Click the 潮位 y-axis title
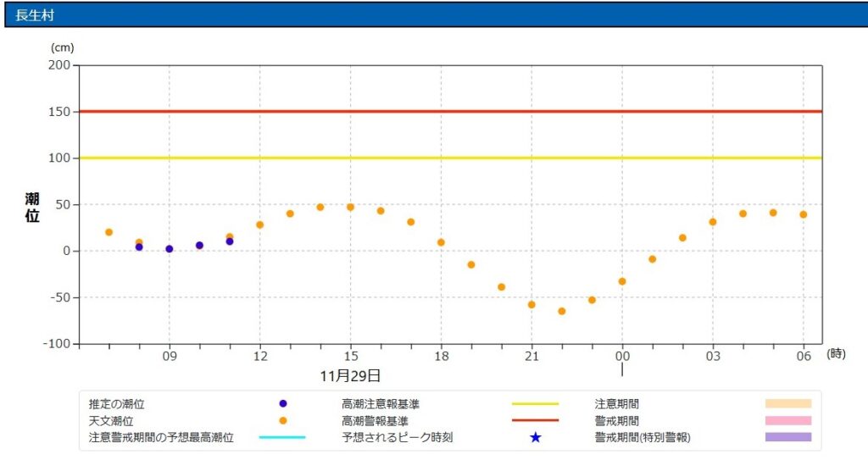868x460 pixels. [32, 208]
